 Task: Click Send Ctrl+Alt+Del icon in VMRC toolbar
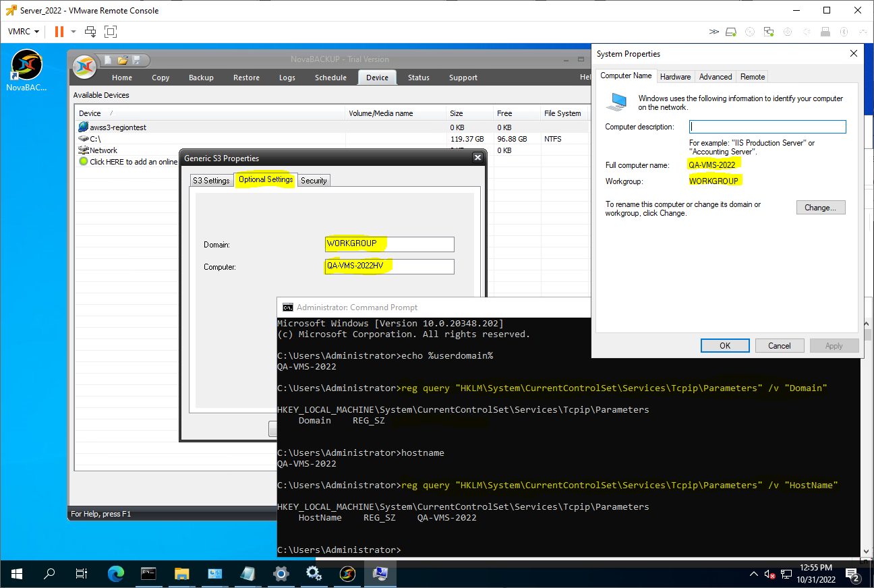(90, 31)
